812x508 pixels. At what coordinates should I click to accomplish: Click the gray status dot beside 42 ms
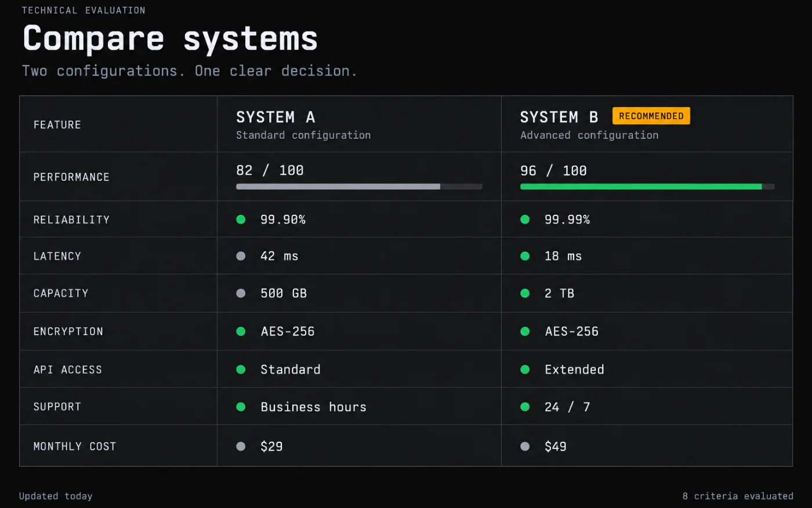[241, 256]
